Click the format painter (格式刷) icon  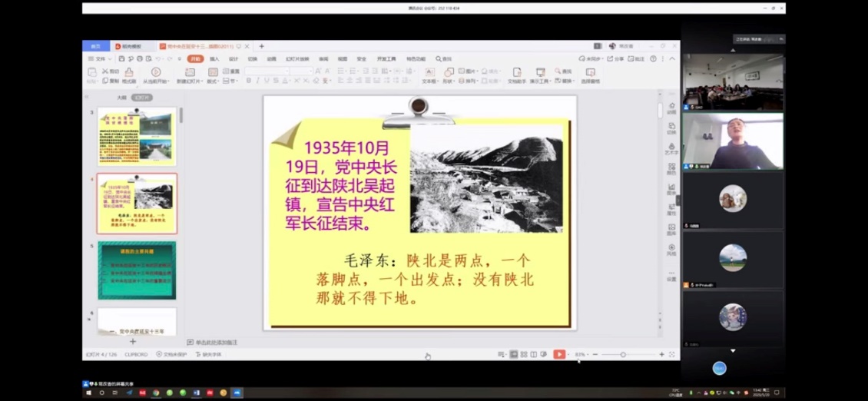128,74
